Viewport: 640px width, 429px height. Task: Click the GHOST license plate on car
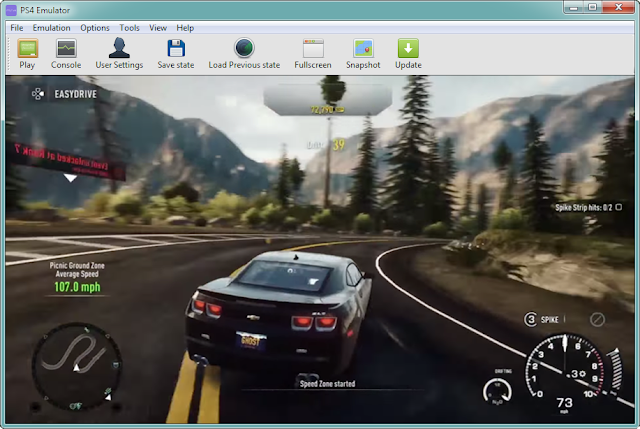click(251, 341)
